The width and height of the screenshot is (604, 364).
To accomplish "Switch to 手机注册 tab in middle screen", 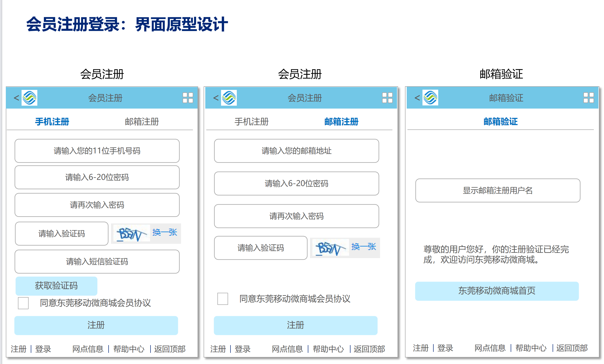I will (252, 122).
